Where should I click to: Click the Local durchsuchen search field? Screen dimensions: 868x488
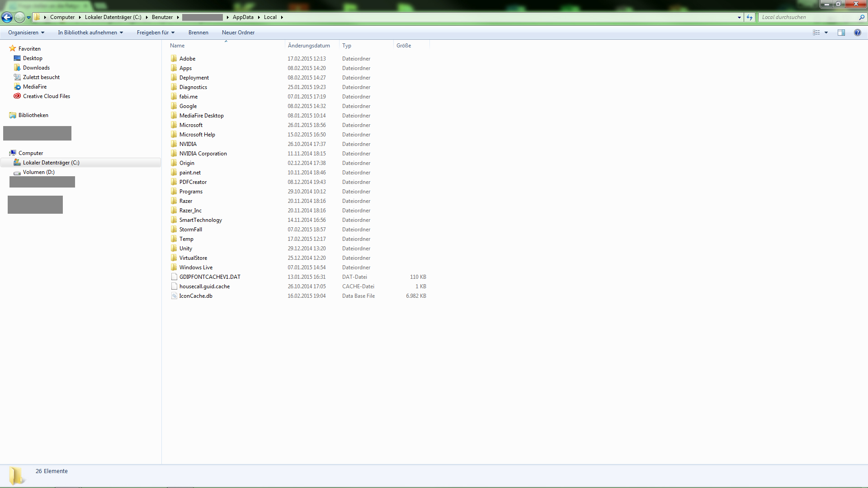click(808, 17)
